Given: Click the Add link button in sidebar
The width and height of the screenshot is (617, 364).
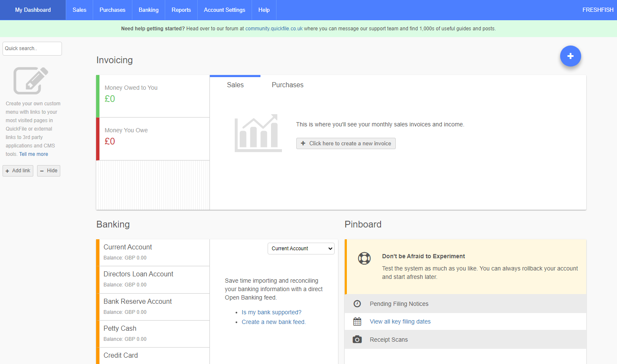Looking at the screenshot, I should click(x=18, y=171).
